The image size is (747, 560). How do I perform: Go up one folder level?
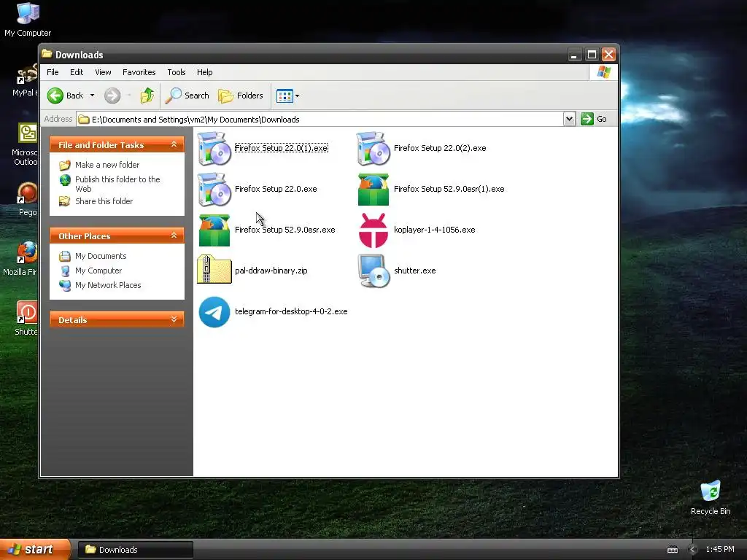click(147, 96)
